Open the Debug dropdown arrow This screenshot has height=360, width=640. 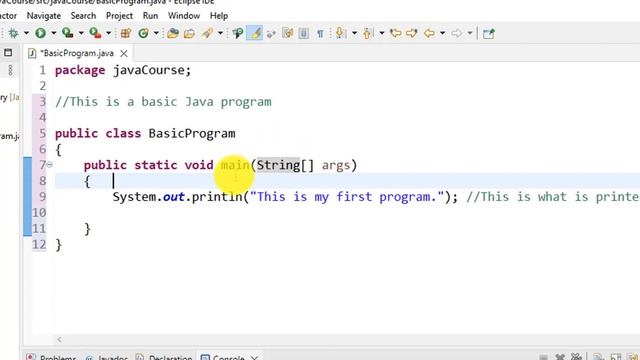(x=26, y=33)
